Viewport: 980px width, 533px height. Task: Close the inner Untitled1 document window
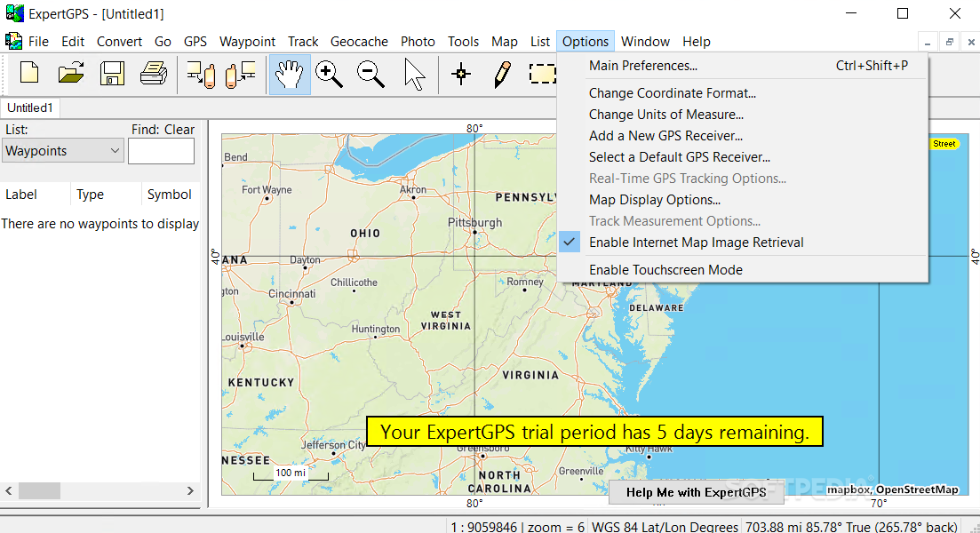tap(970, 43)
